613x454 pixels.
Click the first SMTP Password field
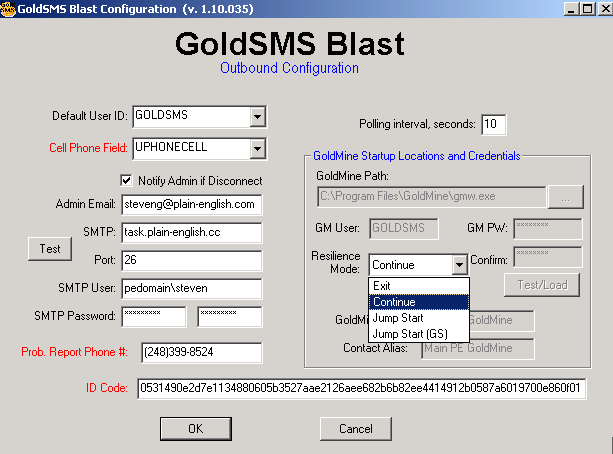pos(154,317)
